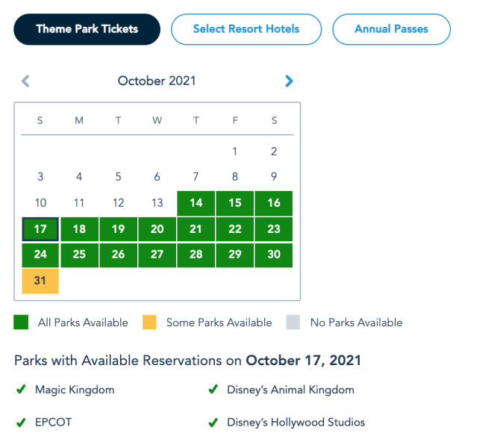Go to next month arrow

tap(289, 81)
